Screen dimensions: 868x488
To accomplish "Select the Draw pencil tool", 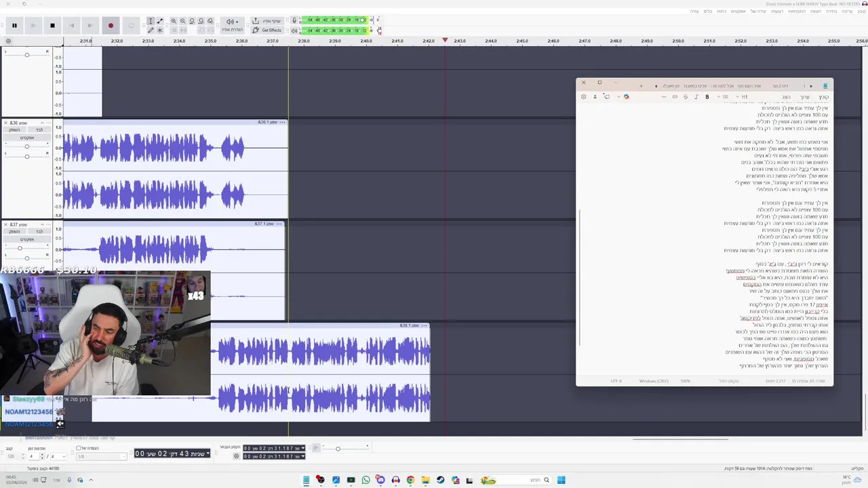I will [151, 30].
